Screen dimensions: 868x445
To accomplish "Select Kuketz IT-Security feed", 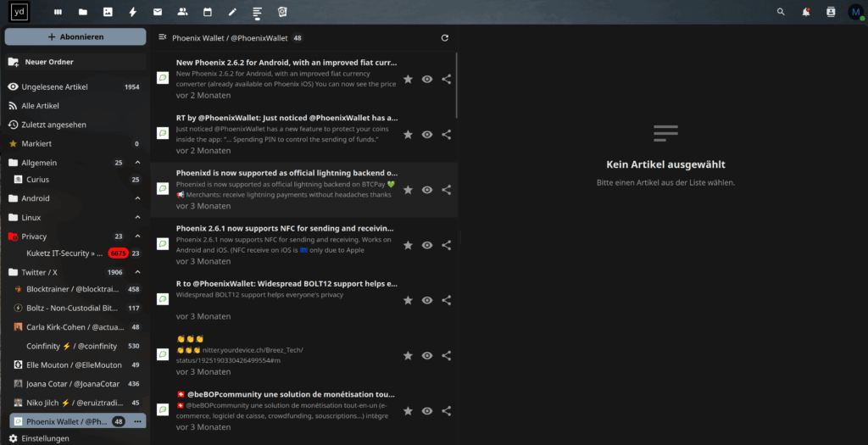I will tap(77, 253).
